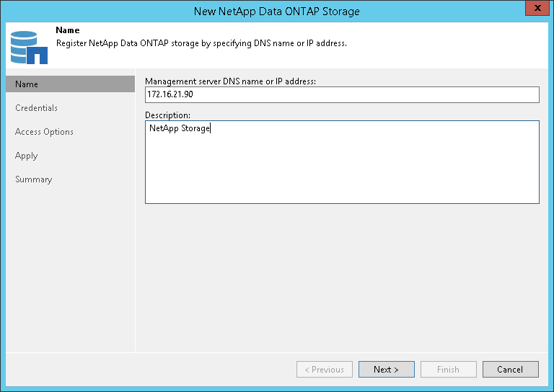This screenshot has height=392, width=554.
Task: Proceed with the Next button
Action: (386, 370)
